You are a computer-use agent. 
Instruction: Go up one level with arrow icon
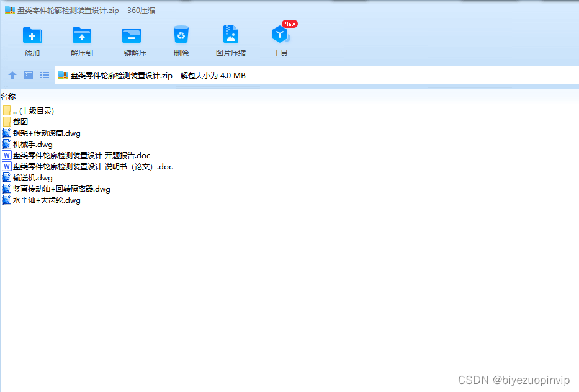[12, 75]
